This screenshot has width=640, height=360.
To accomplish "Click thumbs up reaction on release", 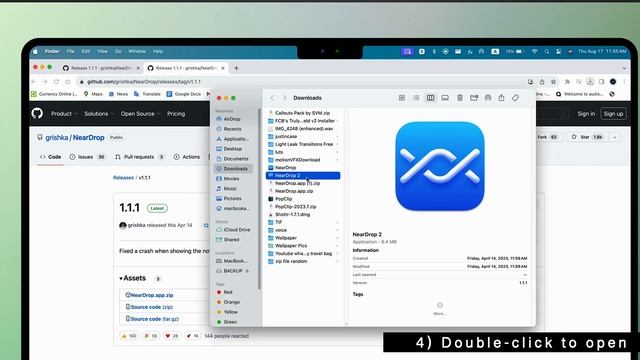I will tap(129, 336).
